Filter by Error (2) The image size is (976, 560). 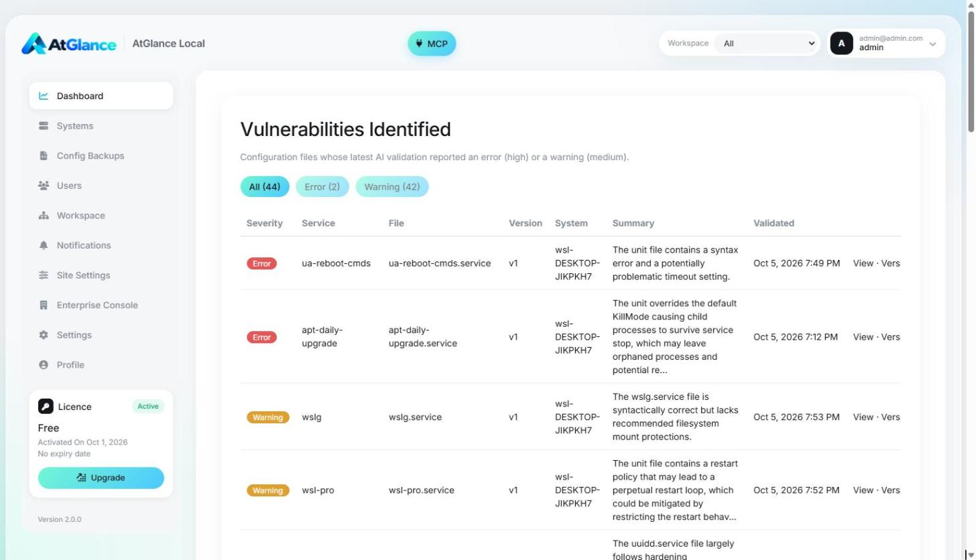pos(322,187)
